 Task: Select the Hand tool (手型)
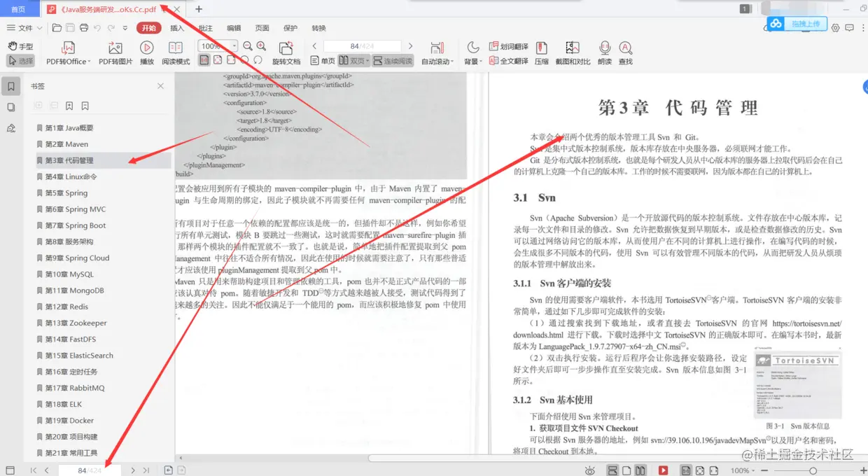[21, 46]
